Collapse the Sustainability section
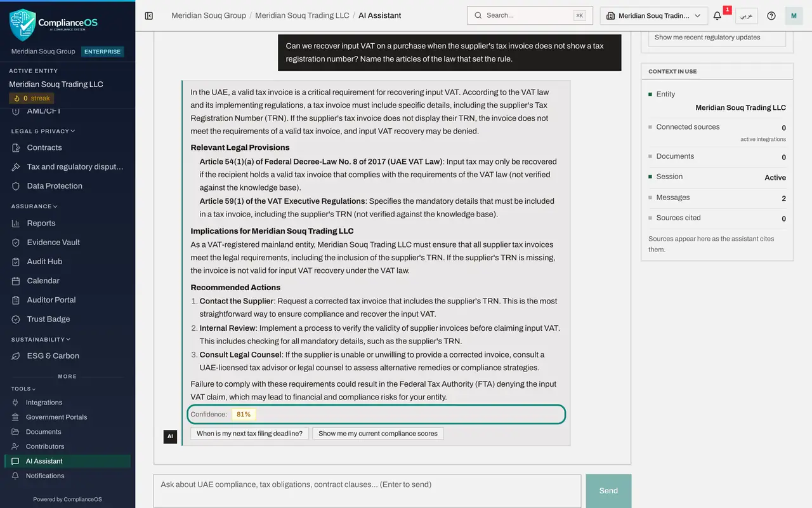This screenshot has height=508, width=812. (x=41, y=340)
